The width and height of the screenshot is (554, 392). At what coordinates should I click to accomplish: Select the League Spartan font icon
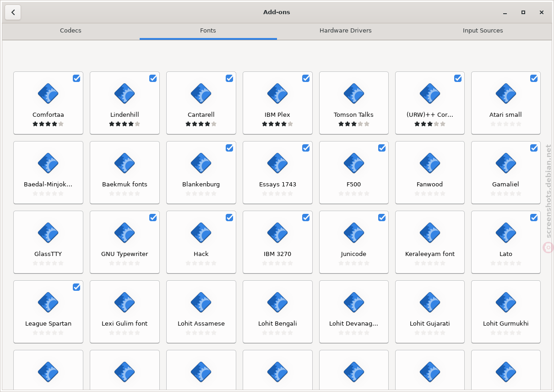[48, 303]
